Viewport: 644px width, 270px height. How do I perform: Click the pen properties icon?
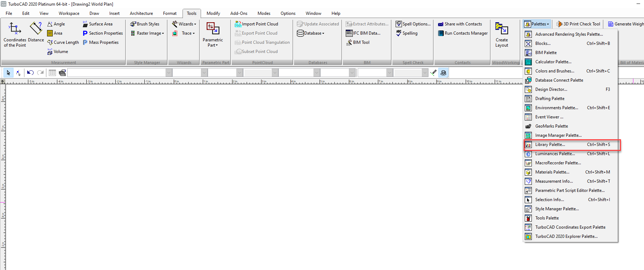pyautogui.click(x=433, y=73)
